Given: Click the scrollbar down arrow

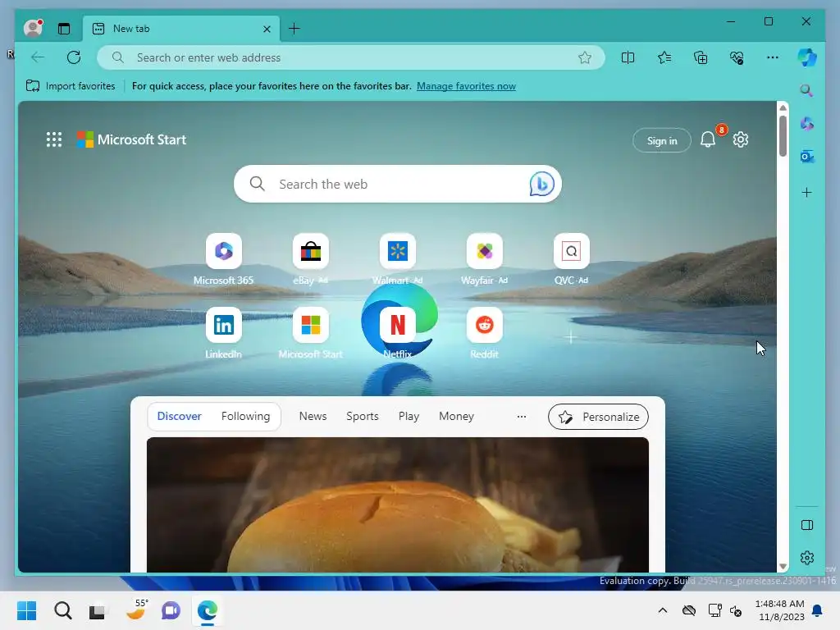Looking at the screenshot, I should 783,566.
